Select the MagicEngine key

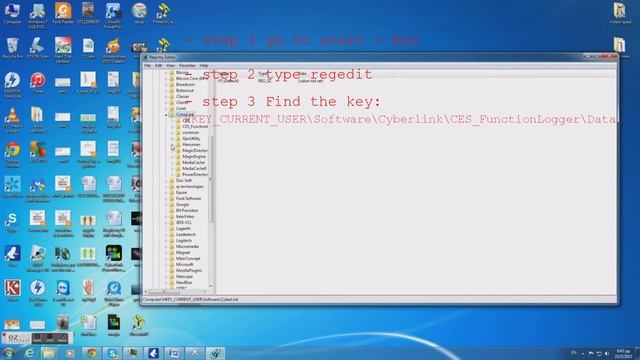coord(194,156)
